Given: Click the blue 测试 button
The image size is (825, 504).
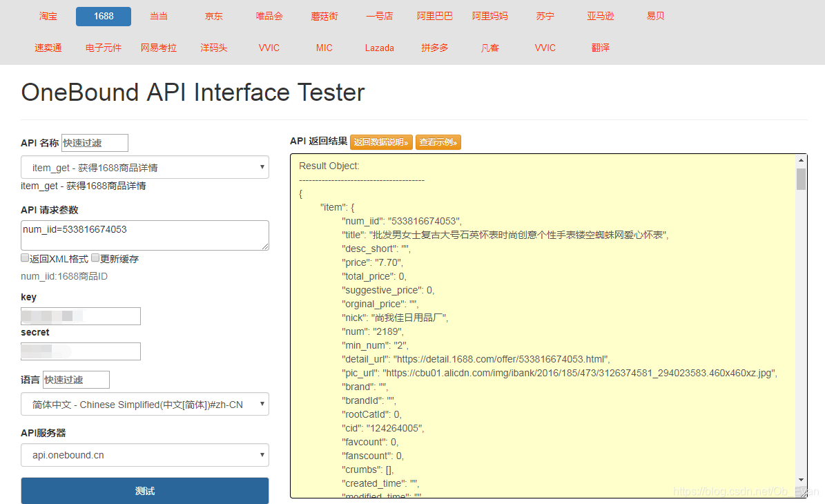Looking at the screenshot, I should pos(145,491).
